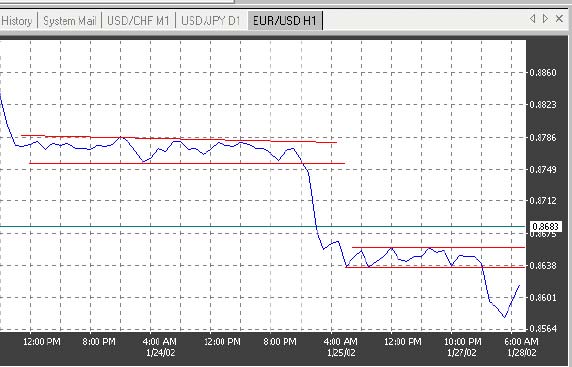Select the EUR/USD H1 tab
Screen dimensions: 572x367
click(x=285, y=21)
